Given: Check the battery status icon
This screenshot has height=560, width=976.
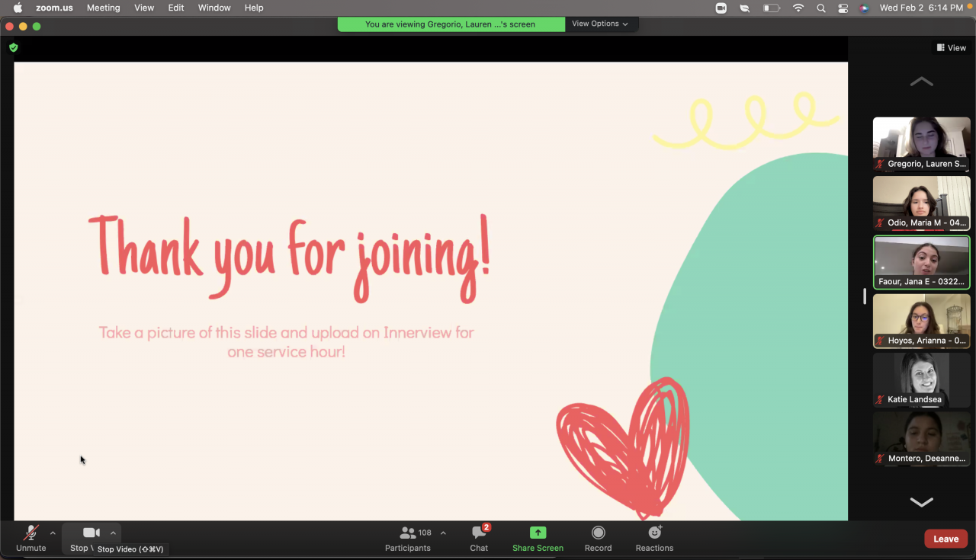Looking at the screenshot, I should (772, 8).
